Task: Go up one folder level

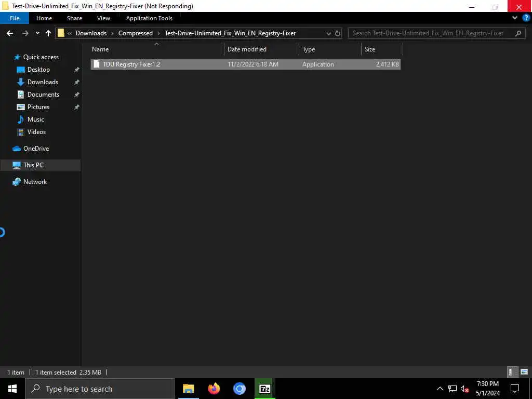Action: pos(48,33)
